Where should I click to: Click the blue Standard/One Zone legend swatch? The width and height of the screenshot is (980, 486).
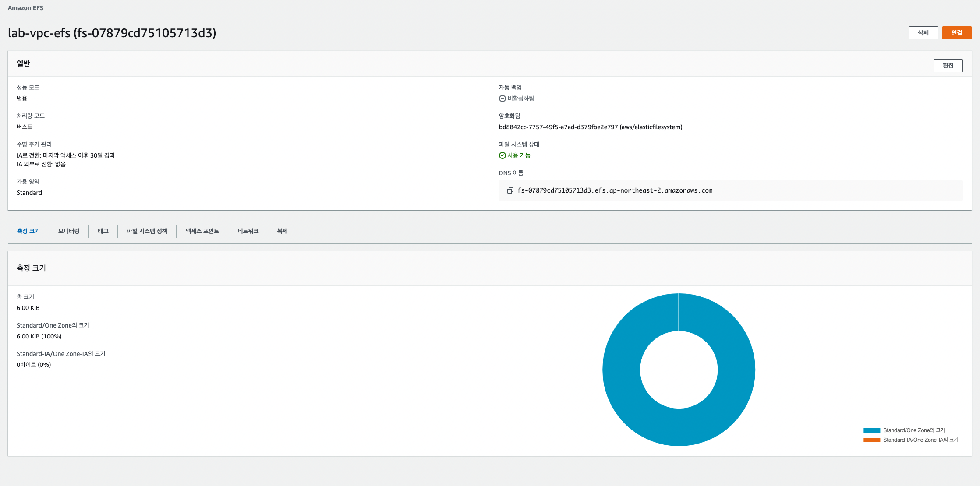pyautogui.click(x=871, y=430)
